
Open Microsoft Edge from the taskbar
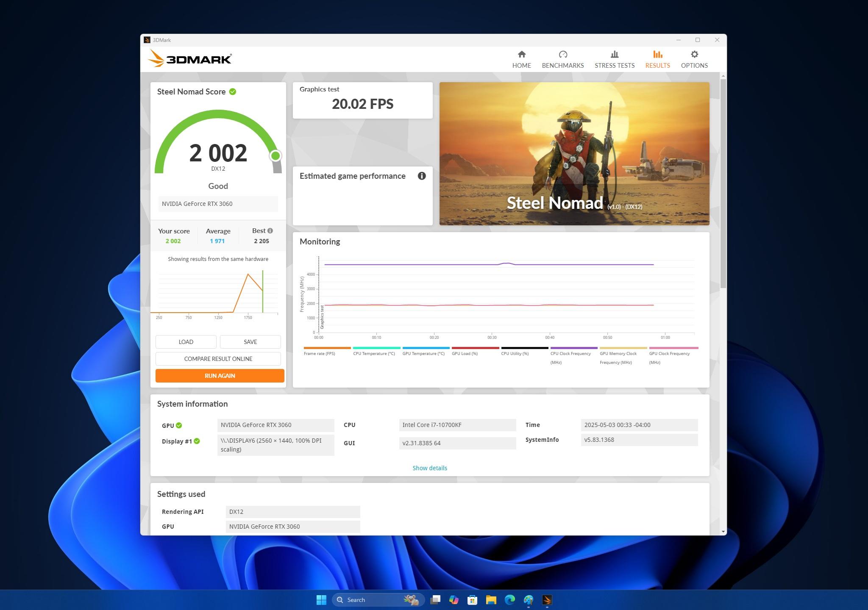click(510, 600)
